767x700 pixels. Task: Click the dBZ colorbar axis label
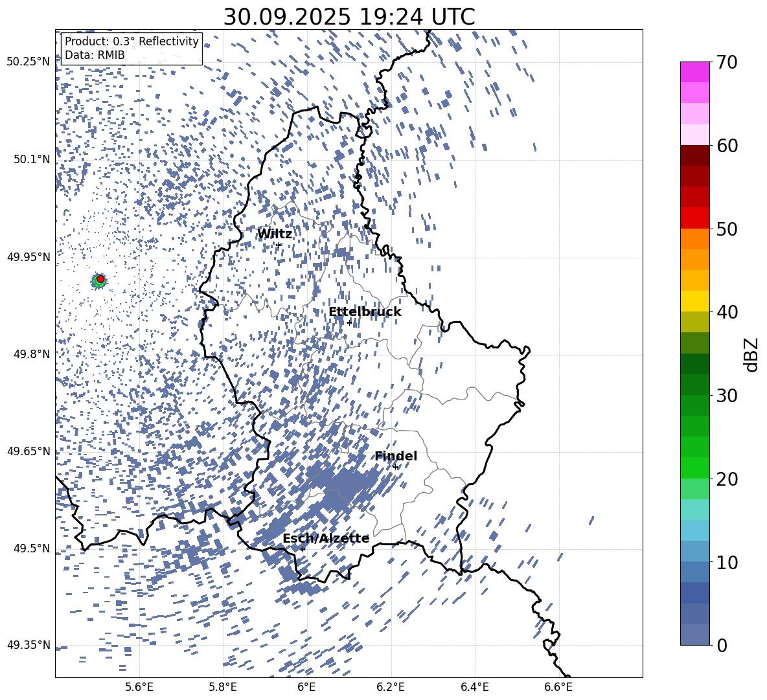coord(751,354)
